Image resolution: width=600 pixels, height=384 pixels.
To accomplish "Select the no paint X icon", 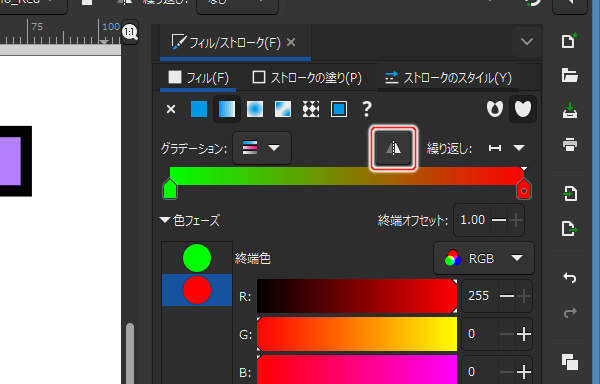I will (171, 109).
